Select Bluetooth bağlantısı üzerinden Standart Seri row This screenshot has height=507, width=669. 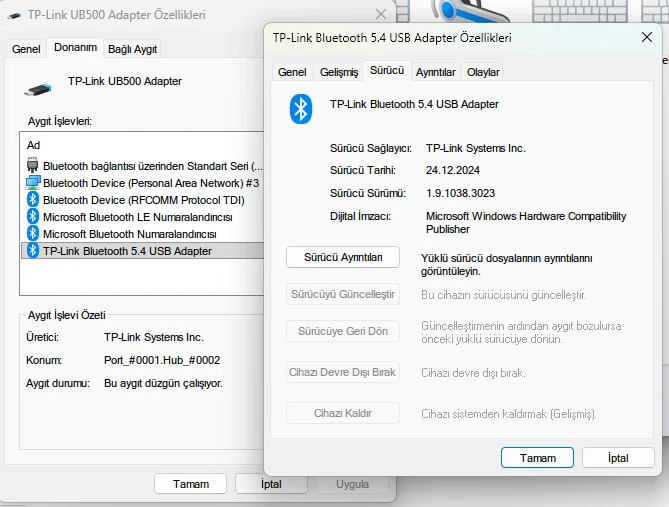point(144,166)
